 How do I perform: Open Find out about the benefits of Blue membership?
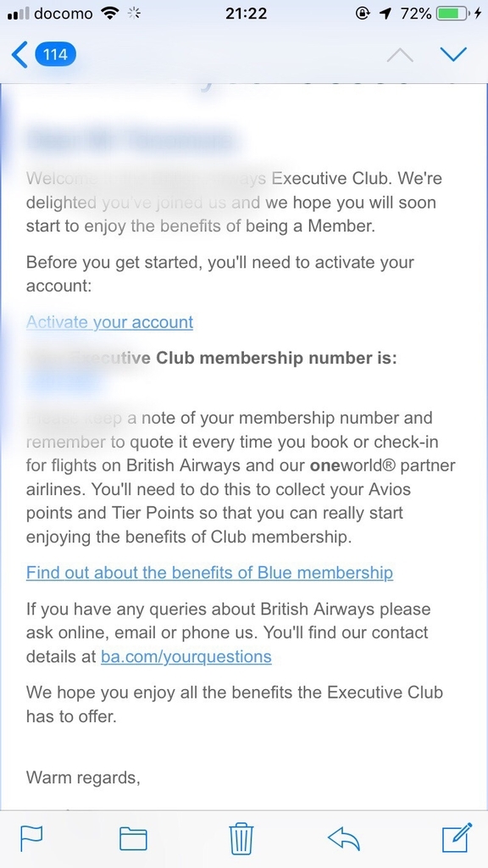point(210,572)
